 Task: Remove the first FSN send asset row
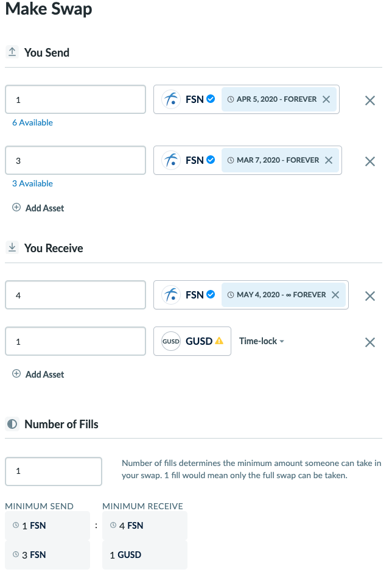[x=369, y=101]
